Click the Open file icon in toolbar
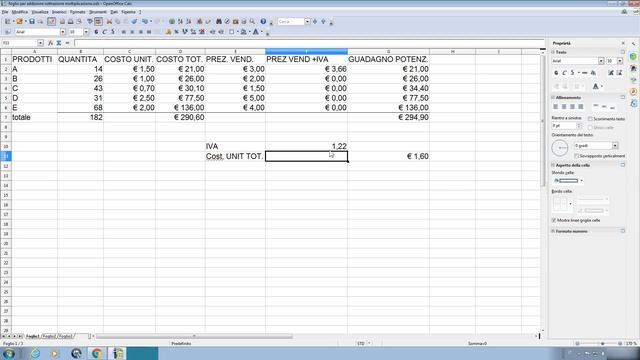640x360 pixels. pos(19,21)
